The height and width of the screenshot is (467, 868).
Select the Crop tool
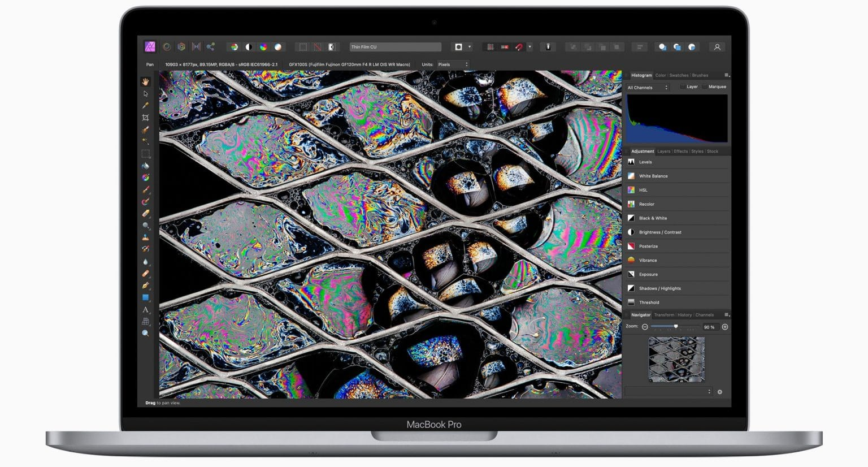click(x=145, y=118)
